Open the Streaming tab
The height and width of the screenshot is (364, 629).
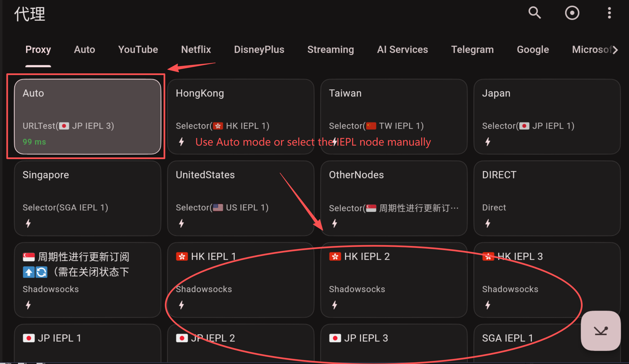331,49
